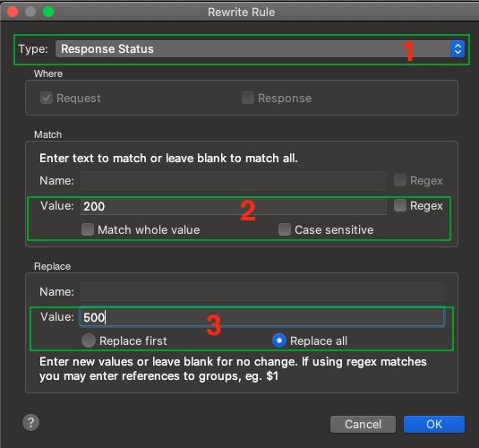Open help with the question mark button
Viewport: 479px width, 448px height.
(x=30, y=423)
